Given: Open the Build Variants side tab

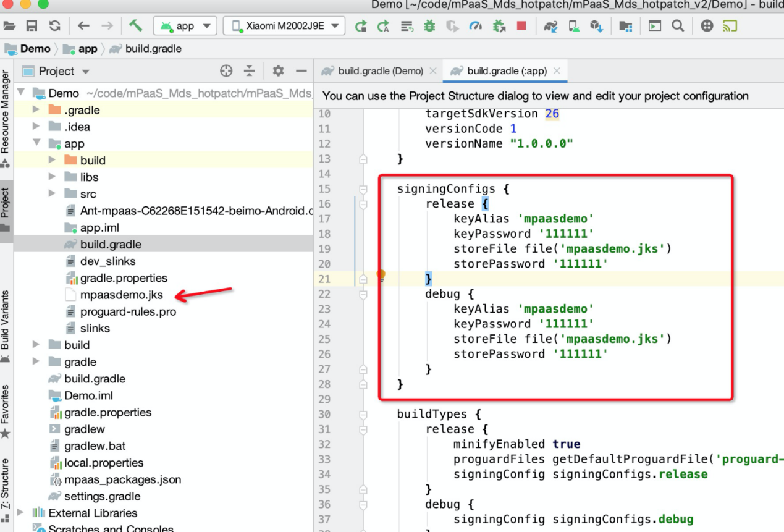Looking at the screenshot, I should click(6, 326).
